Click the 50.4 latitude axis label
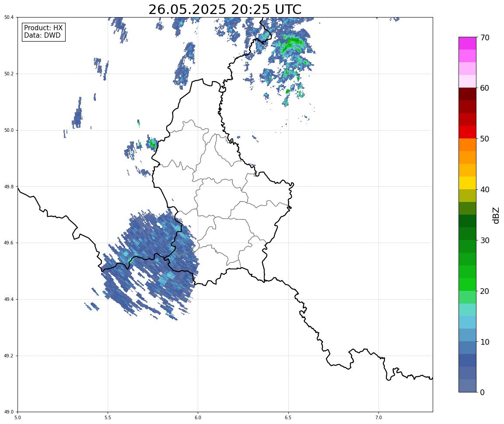This screenshot has width=504, height=424. [x=9, y=18]
